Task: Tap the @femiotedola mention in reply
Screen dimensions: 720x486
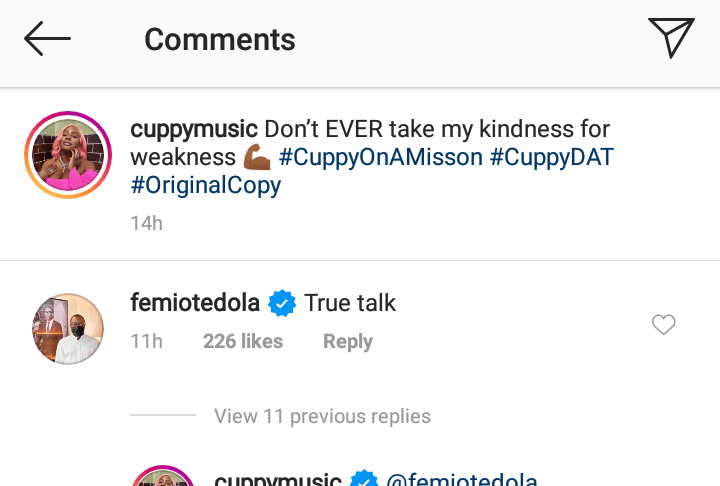Action: click(x=462, y=480)
